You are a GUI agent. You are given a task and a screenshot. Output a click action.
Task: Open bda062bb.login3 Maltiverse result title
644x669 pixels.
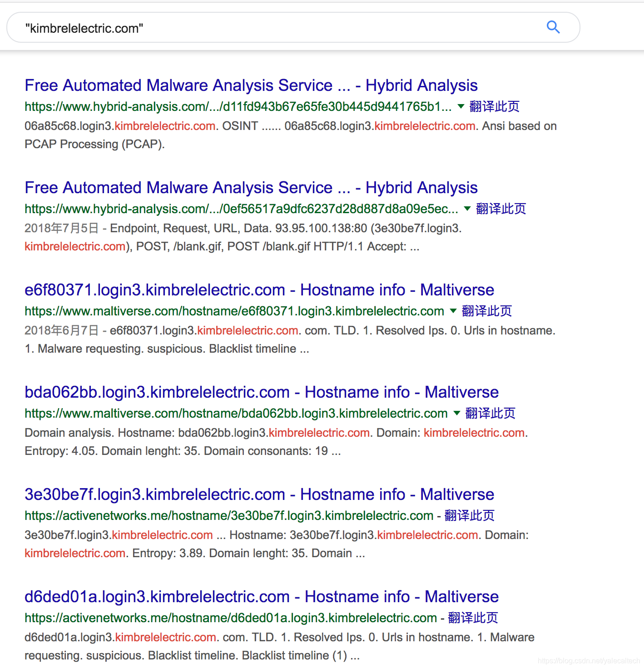click(x=262, y=392)
